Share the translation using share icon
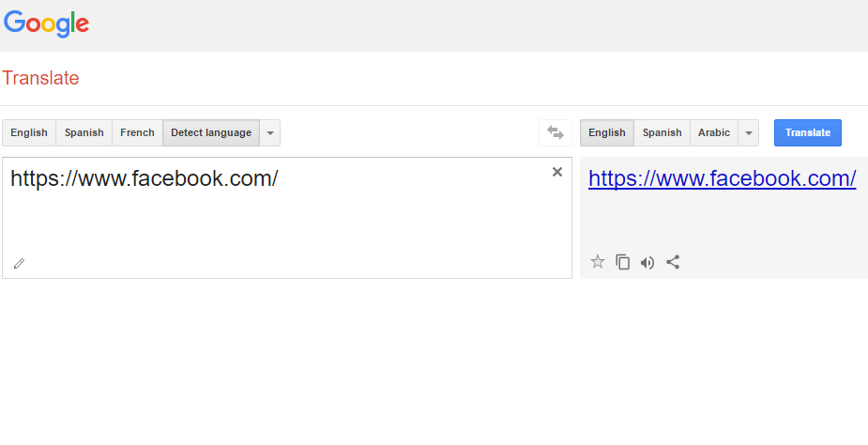Screen dimensions: 868x445 click(x=673, y=262)
